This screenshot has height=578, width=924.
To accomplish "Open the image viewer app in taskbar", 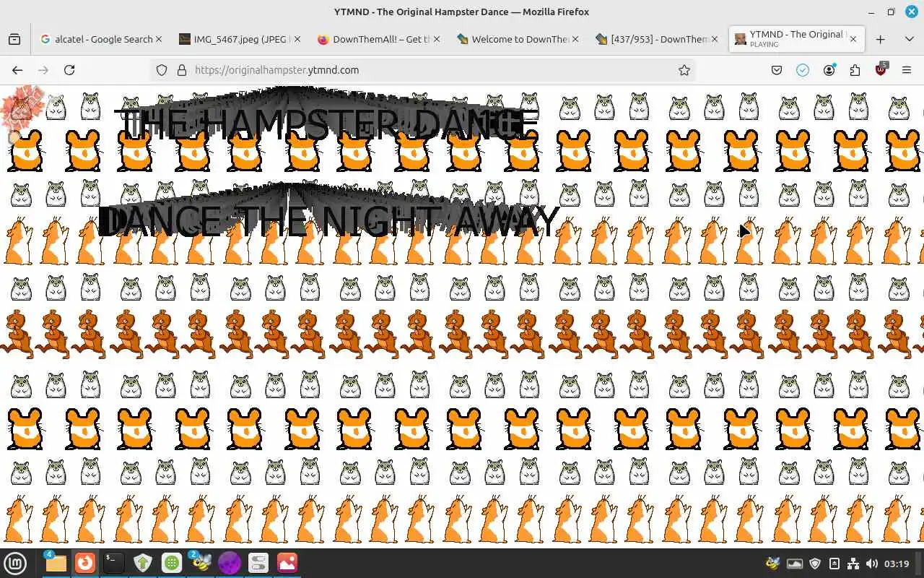I will [287, 563].
